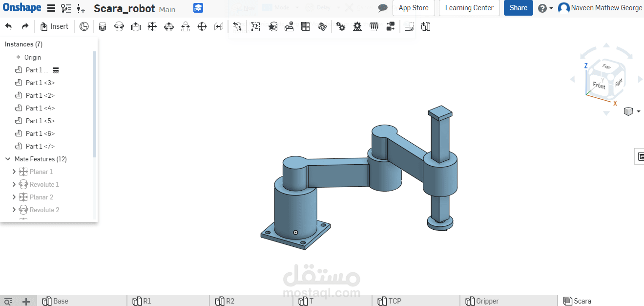Click the Onshape logo

pyautogui.click(x=21, y=7)
